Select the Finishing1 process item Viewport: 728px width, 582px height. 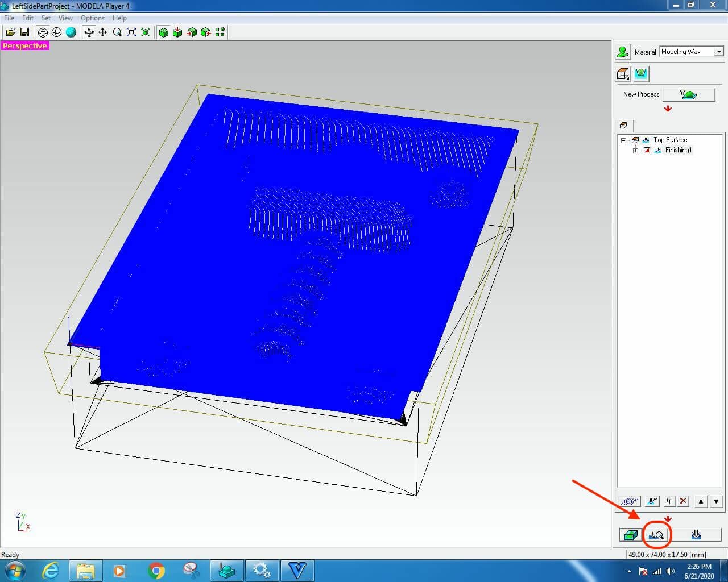click(x=679, y=151)
